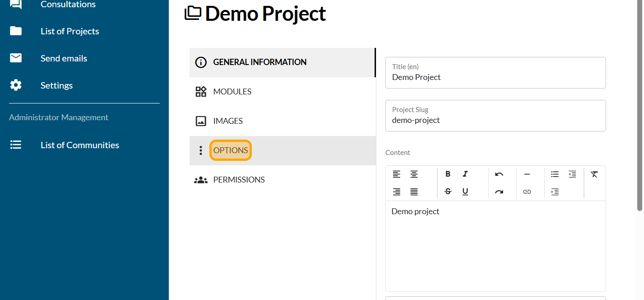Underline text with the U icon
644x300 pixels.
point(465,192)
